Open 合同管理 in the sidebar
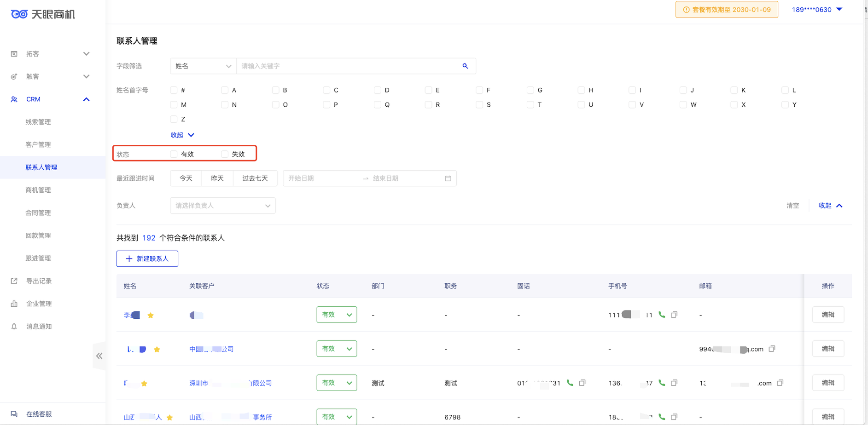This screenshot has width=868, height=425. tap(38, 213)
